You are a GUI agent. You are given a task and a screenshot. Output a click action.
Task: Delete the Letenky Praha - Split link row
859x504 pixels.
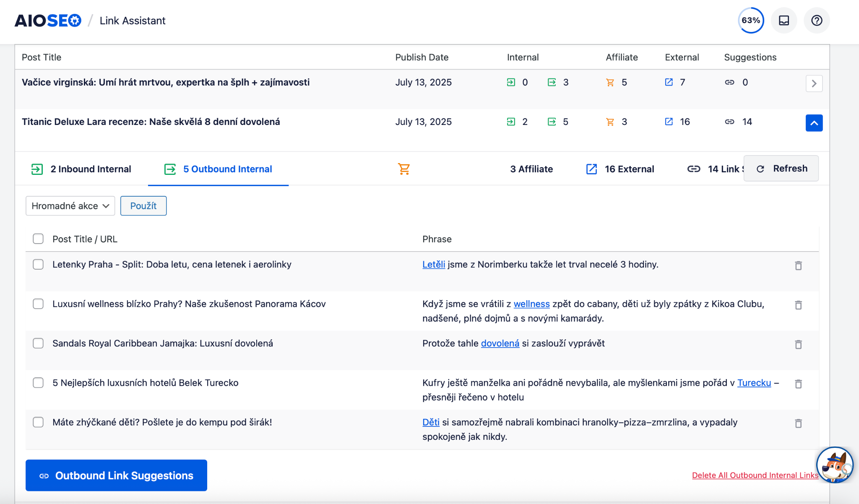click(798, 265)
